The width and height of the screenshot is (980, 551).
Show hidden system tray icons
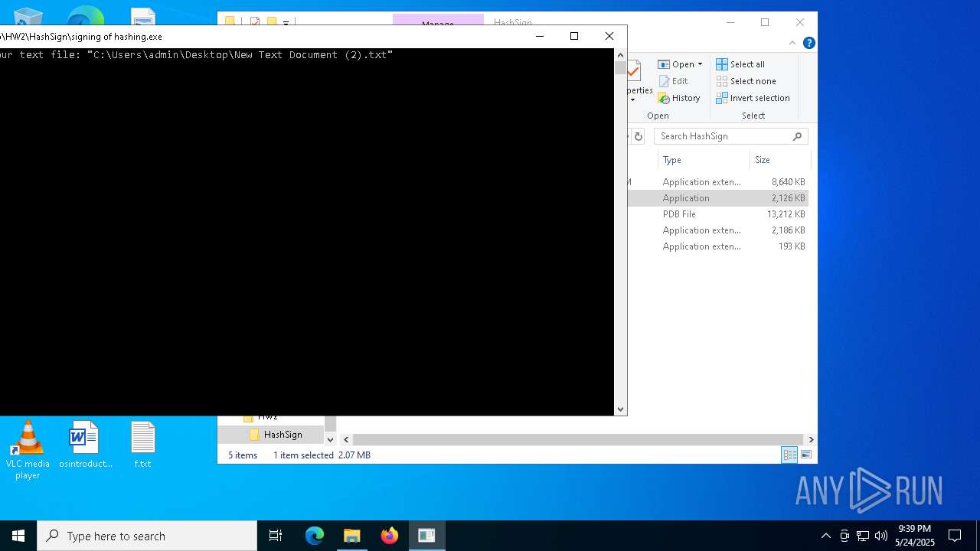[x=825, y=536]
